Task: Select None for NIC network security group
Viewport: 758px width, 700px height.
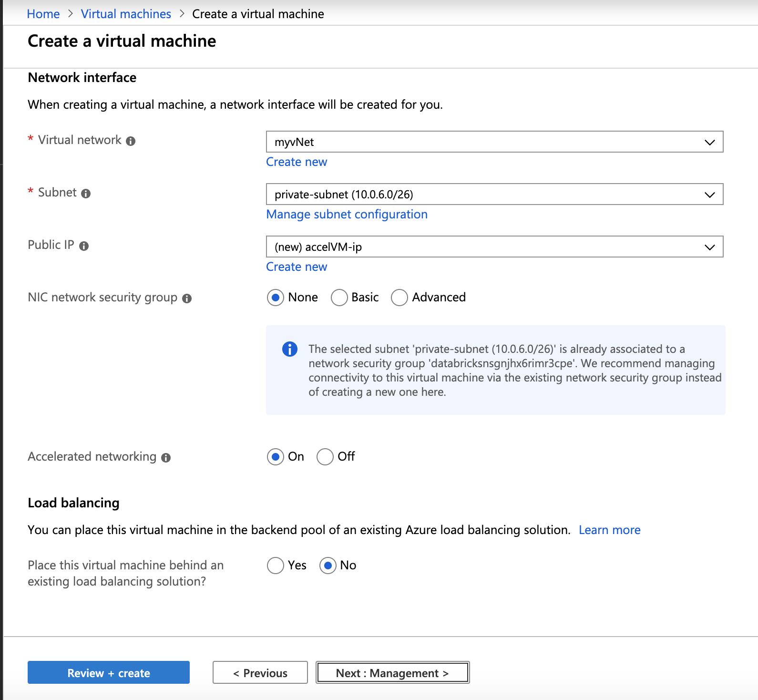Action: (x=276, y=298)
